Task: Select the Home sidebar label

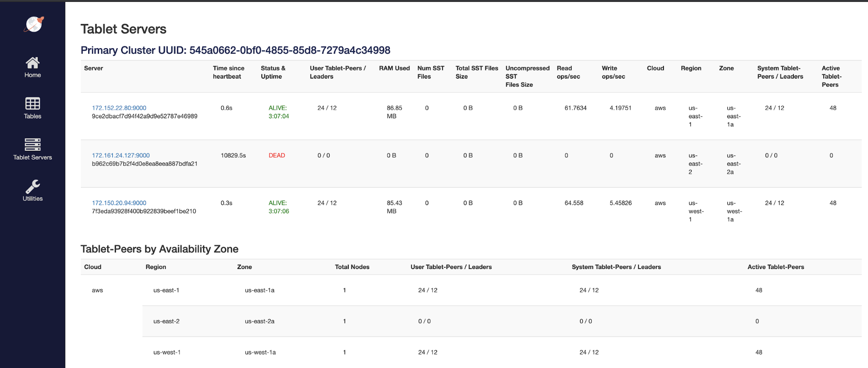Action: (x=33, y=75)
